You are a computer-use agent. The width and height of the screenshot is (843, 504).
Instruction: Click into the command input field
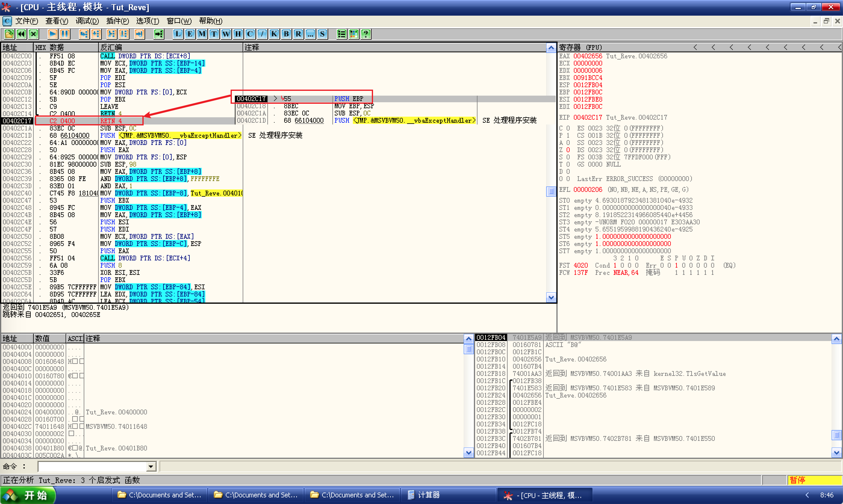(x=92, y=467)
